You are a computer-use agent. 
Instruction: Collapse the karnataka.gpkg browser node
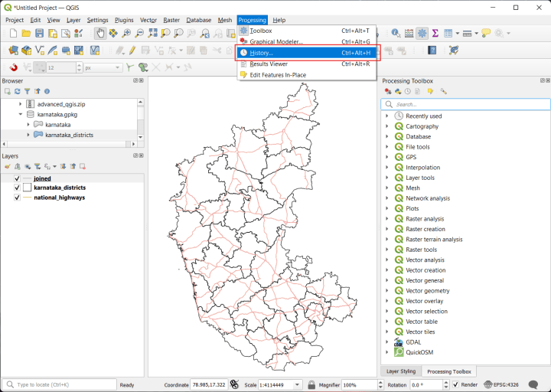point(20,114)
